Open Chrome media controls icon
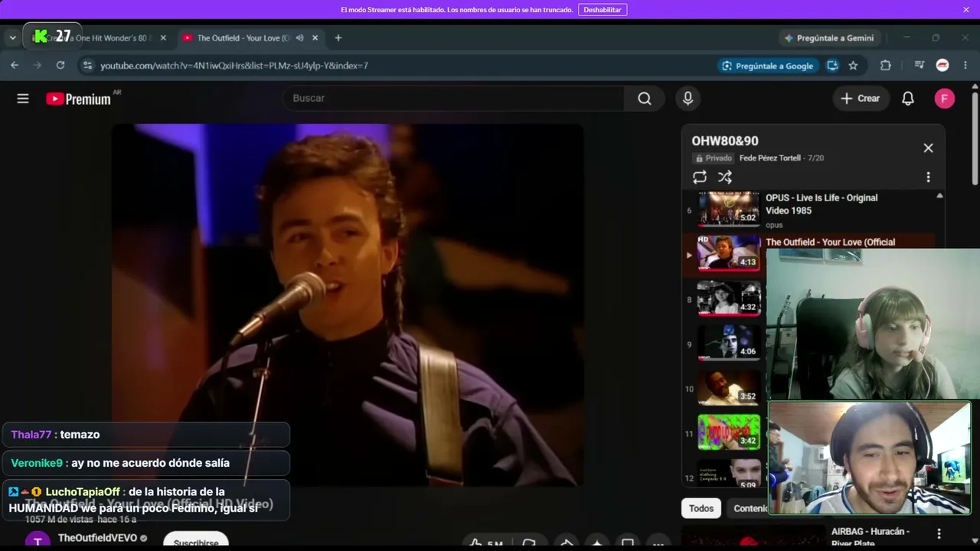Image resolution: width=980 pixels, height=551 pixels. [x=920, y=66]
